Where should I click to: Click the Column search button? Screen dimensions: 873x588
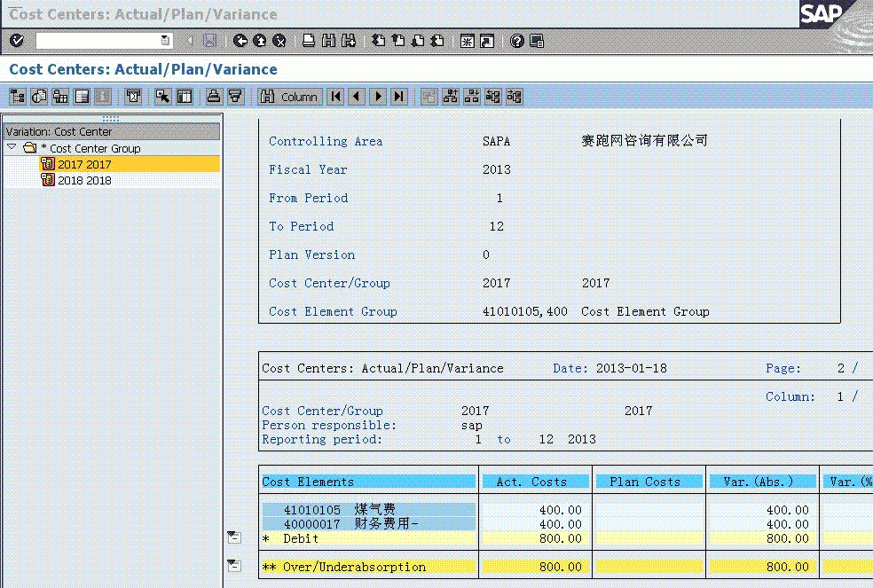tap(289, 97)
